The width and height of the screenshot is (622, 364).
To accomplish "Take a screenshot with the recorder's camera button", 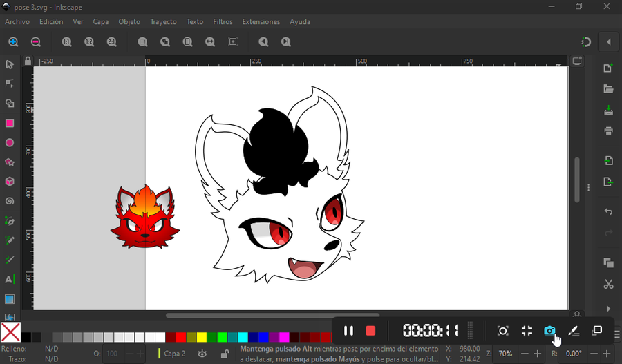I will click(549, 331).
